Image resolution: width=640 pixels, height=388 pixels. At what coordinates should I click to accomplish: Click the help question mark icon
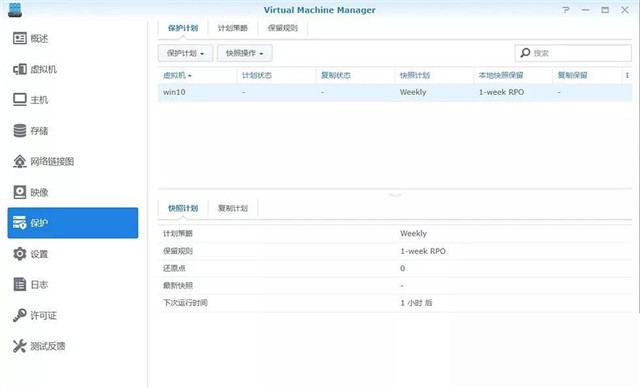[566, 10]
